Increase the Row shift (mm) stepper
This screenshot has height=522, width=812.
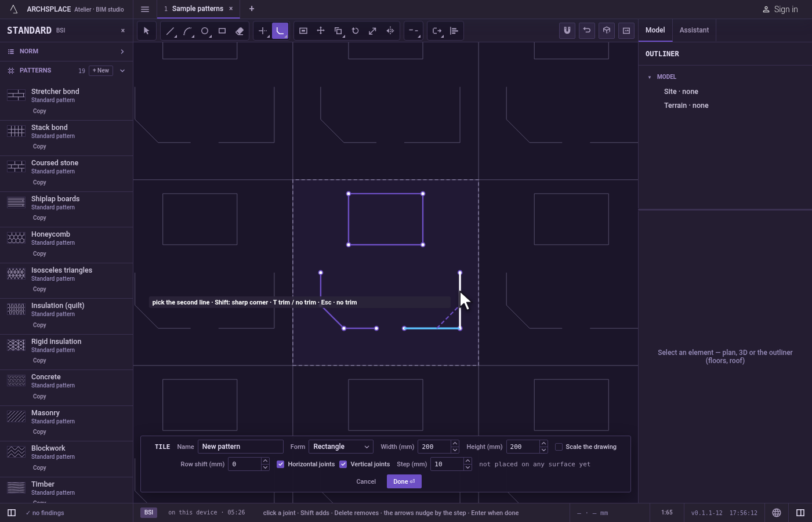point(265,461)
